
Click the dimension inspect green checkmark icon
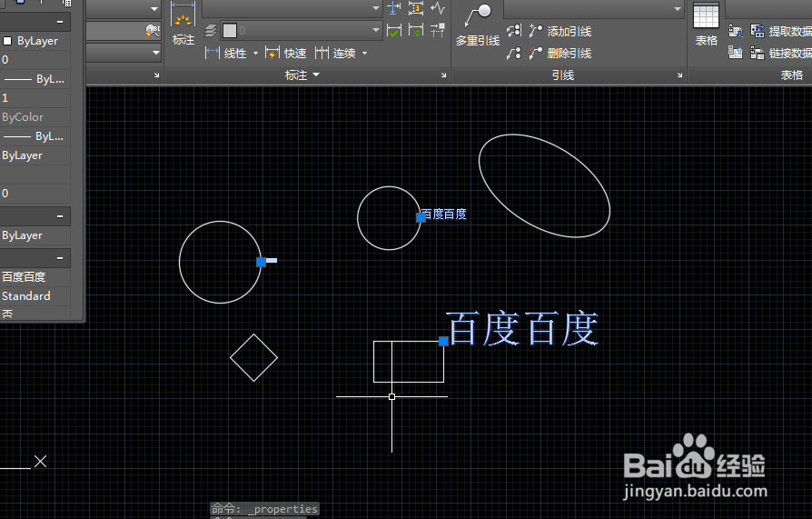point(394,31)
